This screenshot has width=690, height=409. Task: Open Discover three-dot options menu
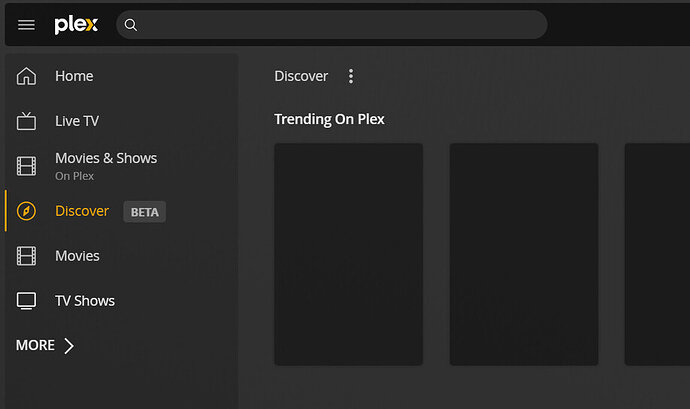tap(351, 76)
